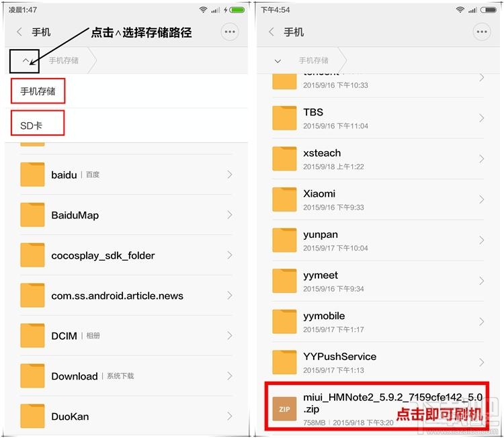Open the cocosplay_sdk_folder entry
Screen dimensions: 504x438
[x=126, y=255]
